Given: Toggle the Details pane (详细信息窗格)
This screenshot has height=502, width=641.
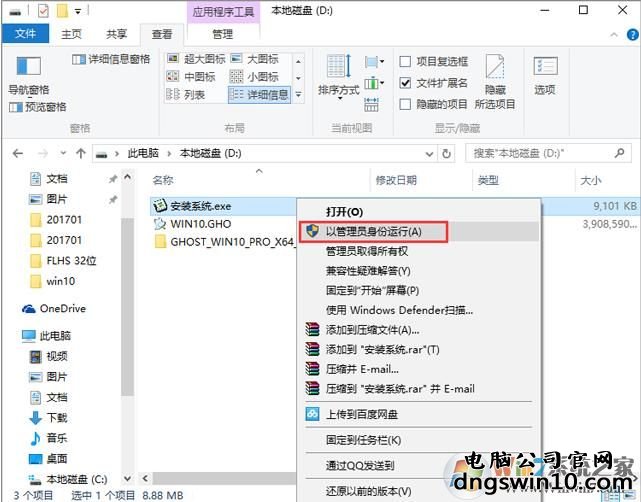Looking at the screenshot, I should 111,59.
